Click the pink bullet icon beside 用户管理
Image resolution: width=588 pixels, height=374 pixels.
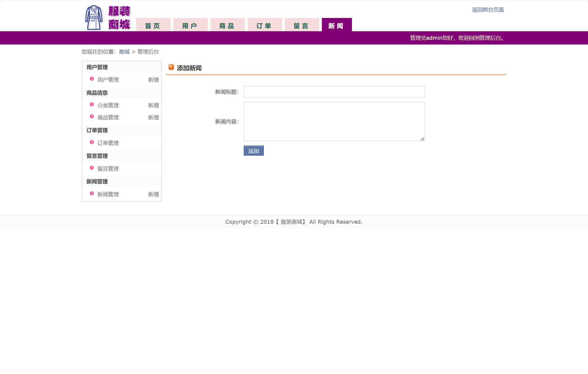(x=92, y=79)
